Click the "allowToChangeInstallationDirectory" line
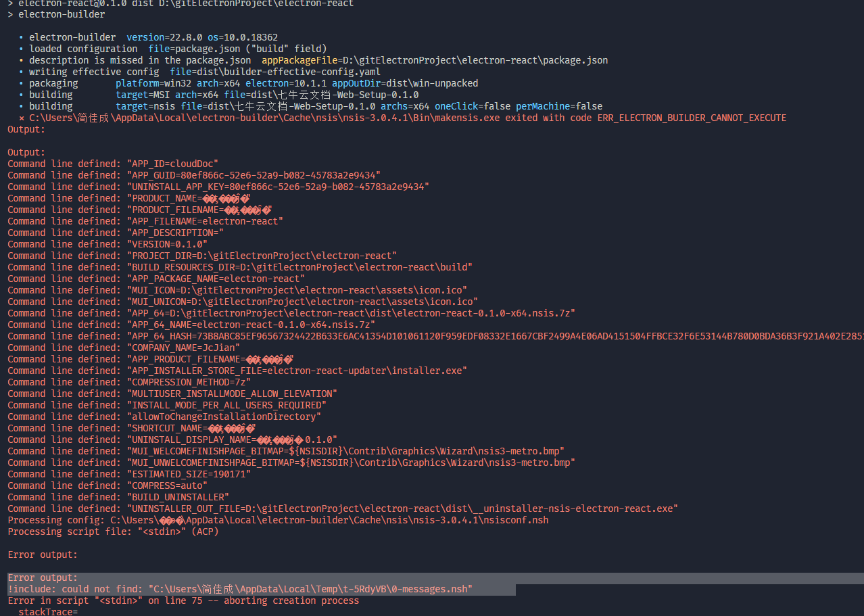The width and height of the screenshot is (864, 616). pyautogui.click(x=164, y=417)
